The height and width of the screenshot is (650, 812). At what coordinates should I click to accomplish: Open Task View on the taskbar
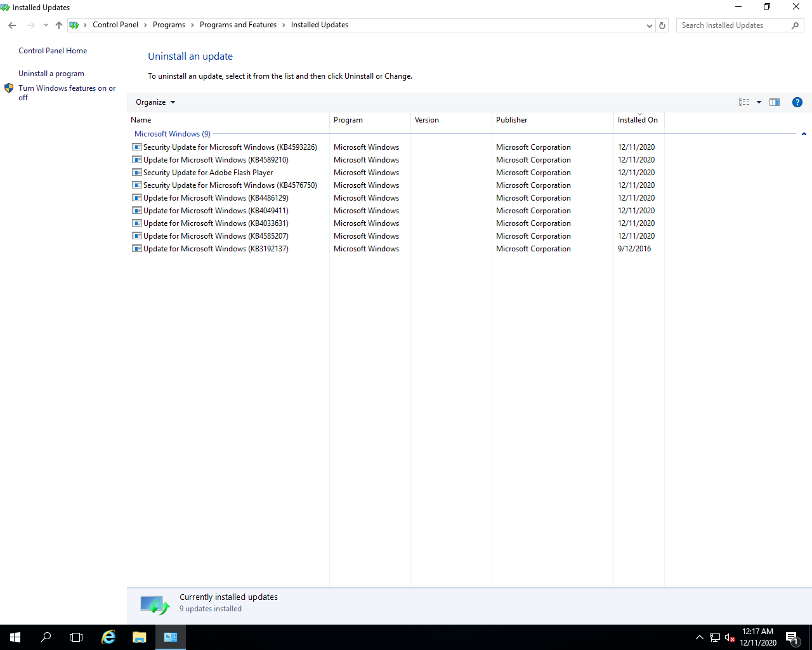76,637
